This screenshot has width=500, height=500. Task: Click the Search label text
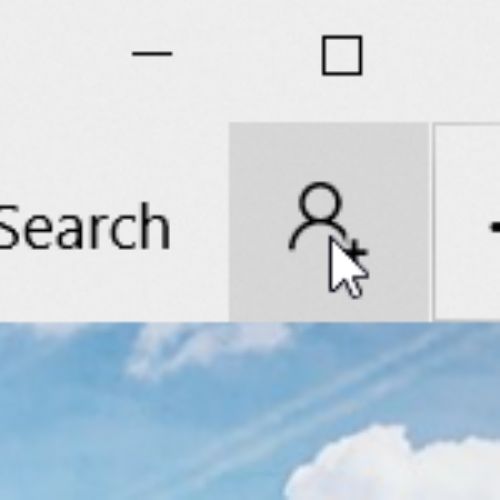click(x=85, y=227)
